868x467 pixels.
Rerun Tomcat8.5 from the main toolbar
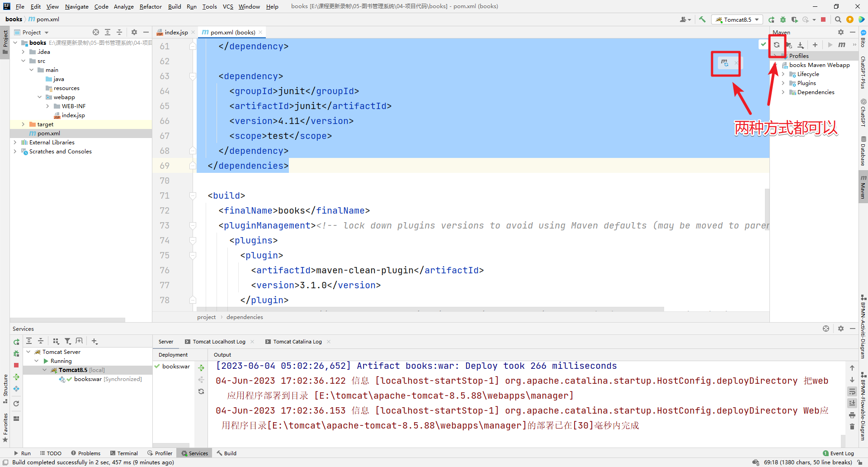pos(771,19)
